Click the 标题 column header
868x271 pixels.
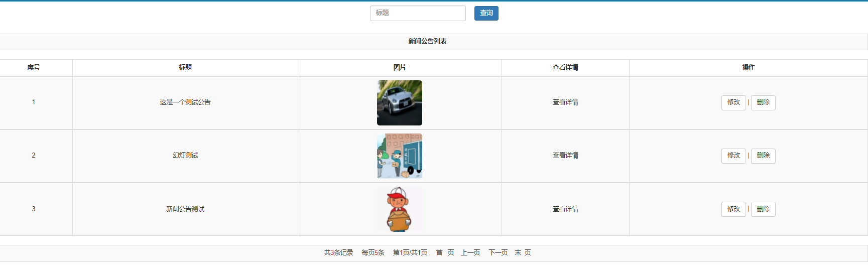(185, 67)
